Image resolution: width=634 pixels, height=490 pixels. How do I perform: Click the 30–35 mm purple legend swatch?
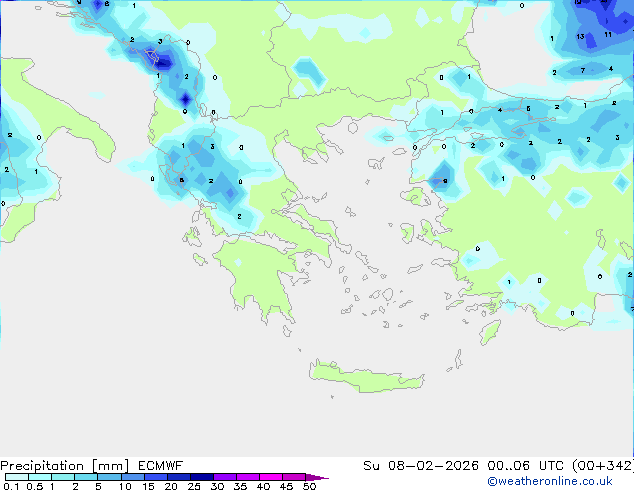click(225, 477)
